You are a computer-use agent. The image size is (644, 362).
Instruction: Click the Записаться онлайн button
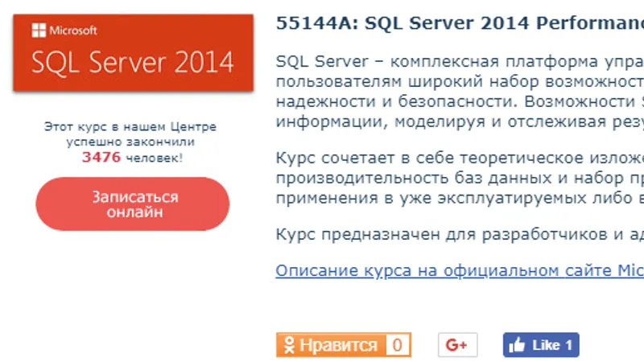[132, 204]
